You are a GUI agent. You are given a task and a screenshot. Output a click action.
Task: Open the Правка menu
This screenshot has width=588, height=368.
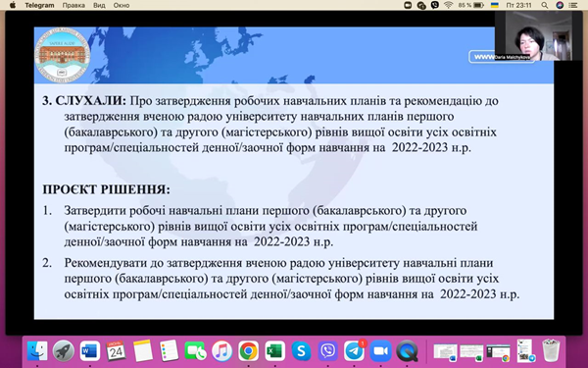tap(73, 5)
